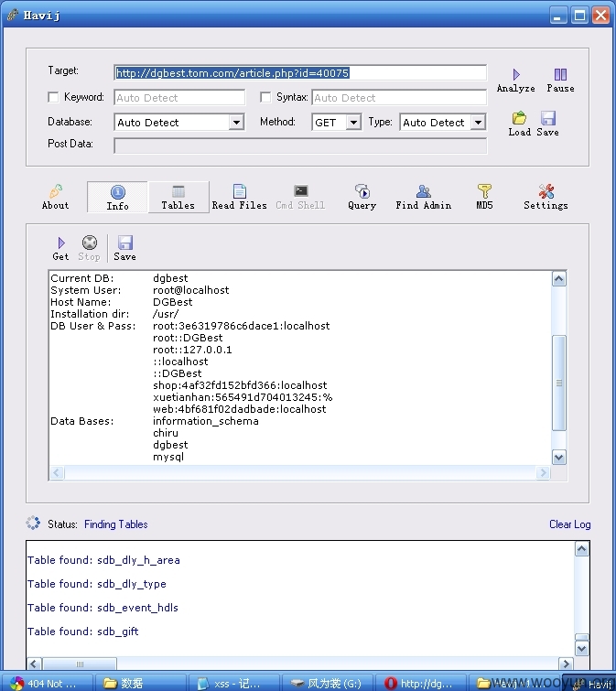
Task: Open the Method GET dropdown
Action: [353, 122]
